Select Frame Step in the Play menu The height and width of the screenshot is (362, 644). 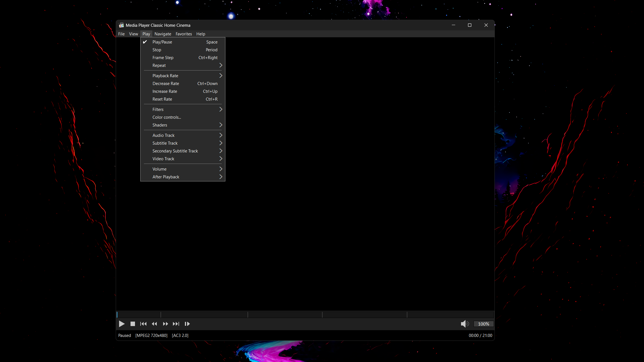pyautogui.click(x=183, y=58)
